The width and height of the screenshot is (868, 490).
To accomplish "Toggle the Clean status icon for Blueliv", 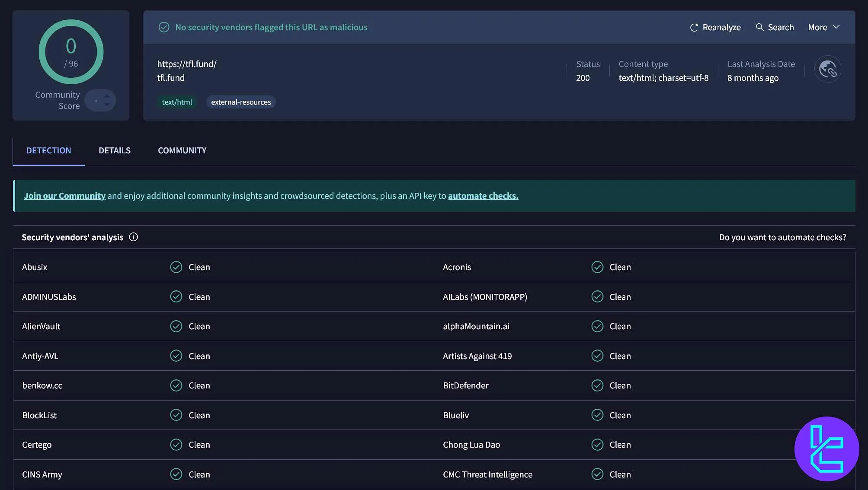I will point(597,415).
